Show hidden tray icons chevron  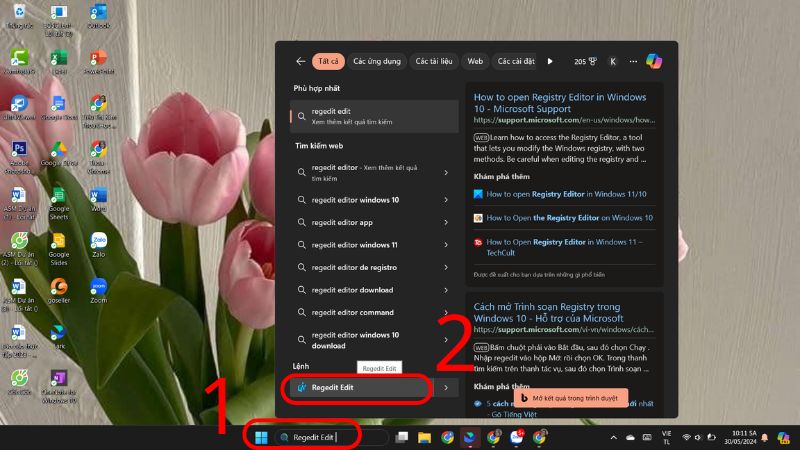pos(614,437)
